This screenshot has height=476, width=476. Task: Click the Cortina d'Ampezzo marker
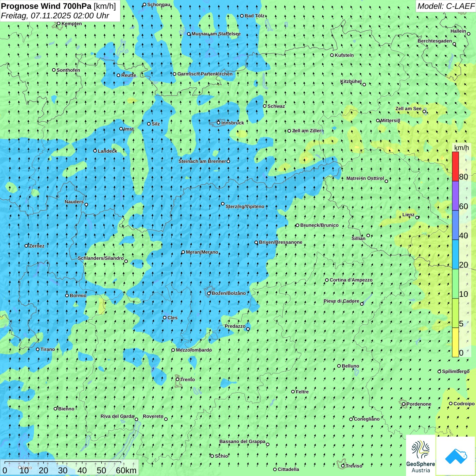click(x=327, y=280)
